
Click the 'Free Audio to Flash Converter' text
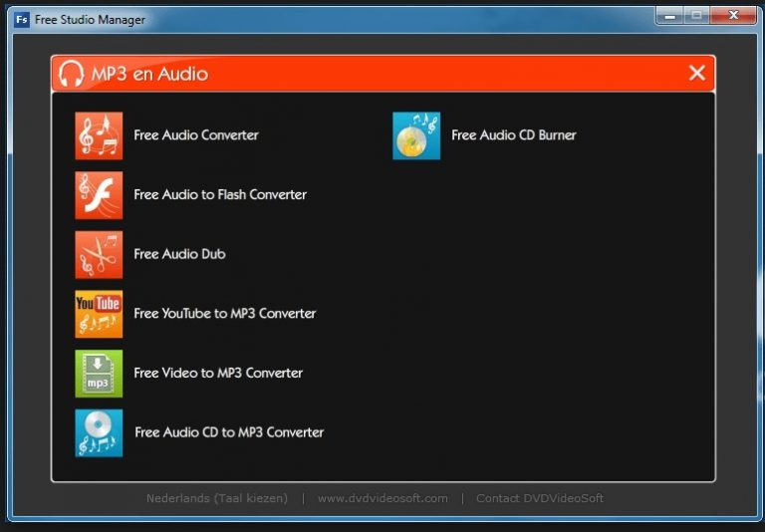tap(220, 194)
